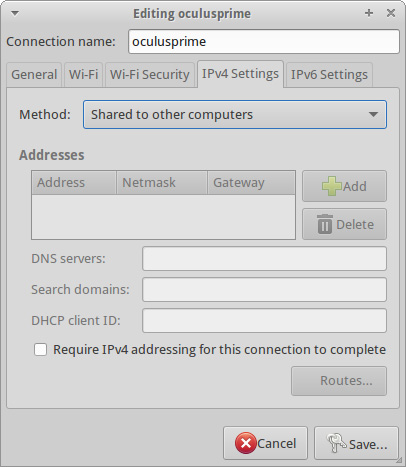Click the red X Cancel icon
Image resolution: width=406 pixels, height=467 pixels.
pyautogui.click(x=246, y=443)
